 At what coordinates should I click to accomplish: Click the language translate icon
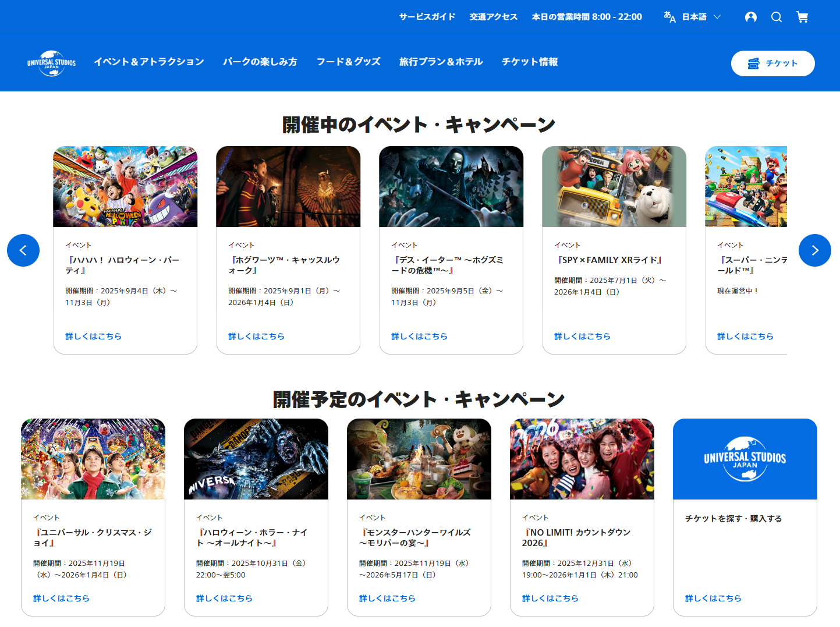click(670, 17)
